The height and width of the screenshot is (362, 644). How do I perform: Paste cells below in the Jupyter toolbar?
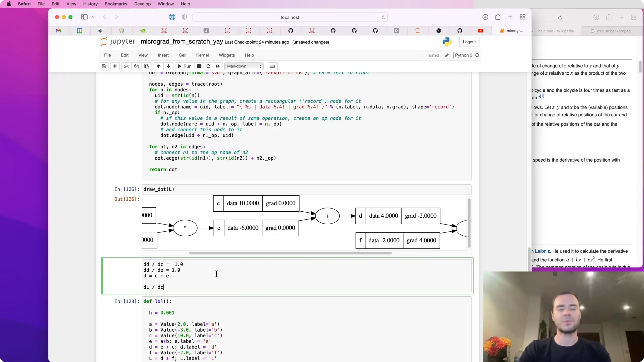pyautogui.click(x=147, y=66)
